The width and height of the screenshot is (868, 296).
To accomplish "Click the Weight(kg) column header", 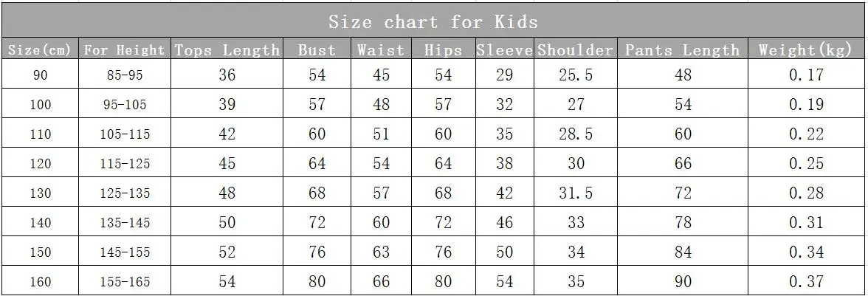I will [805, 49].
